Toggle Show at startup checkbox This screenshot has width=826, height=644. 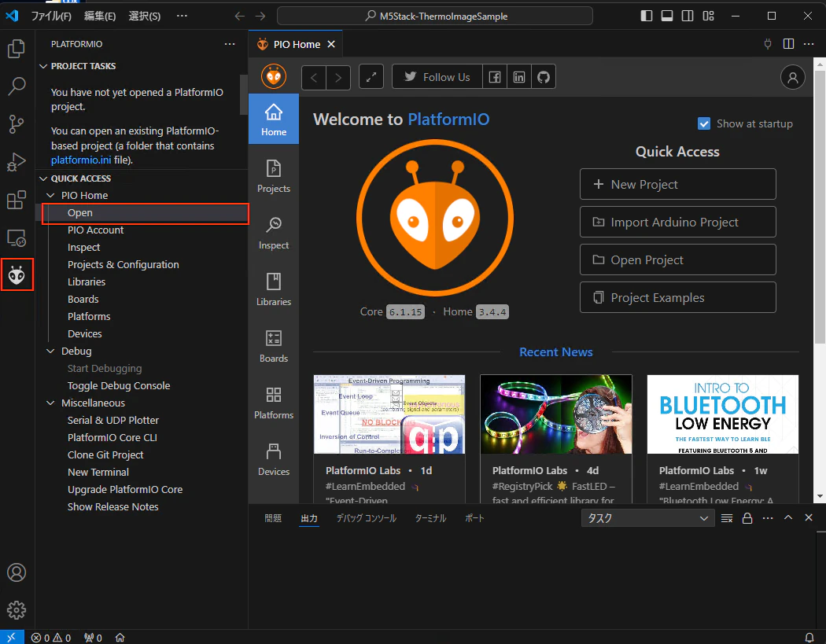coord(704,123)
